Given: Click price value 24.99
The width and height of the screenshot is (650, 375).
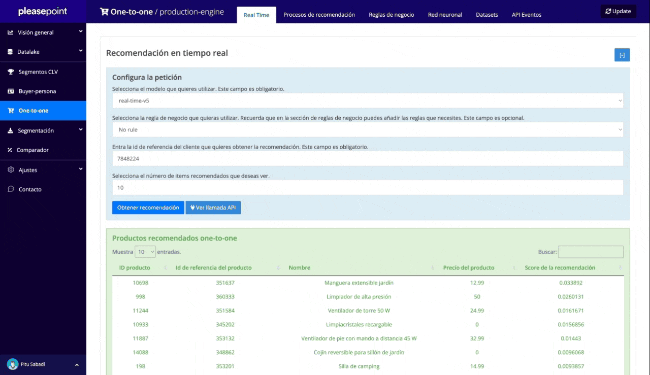Looking at the screenshot, I should 477,311.
